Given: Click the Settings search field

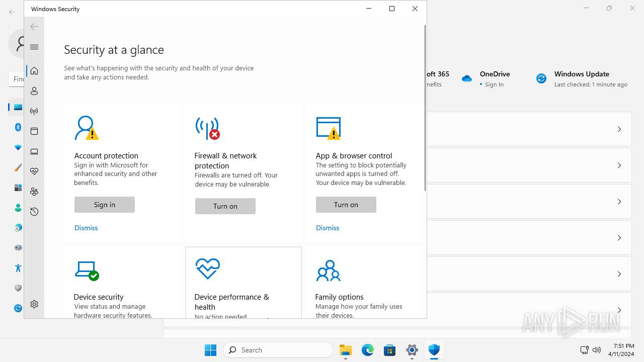Looking at the screenshot, I should (16, 79).
